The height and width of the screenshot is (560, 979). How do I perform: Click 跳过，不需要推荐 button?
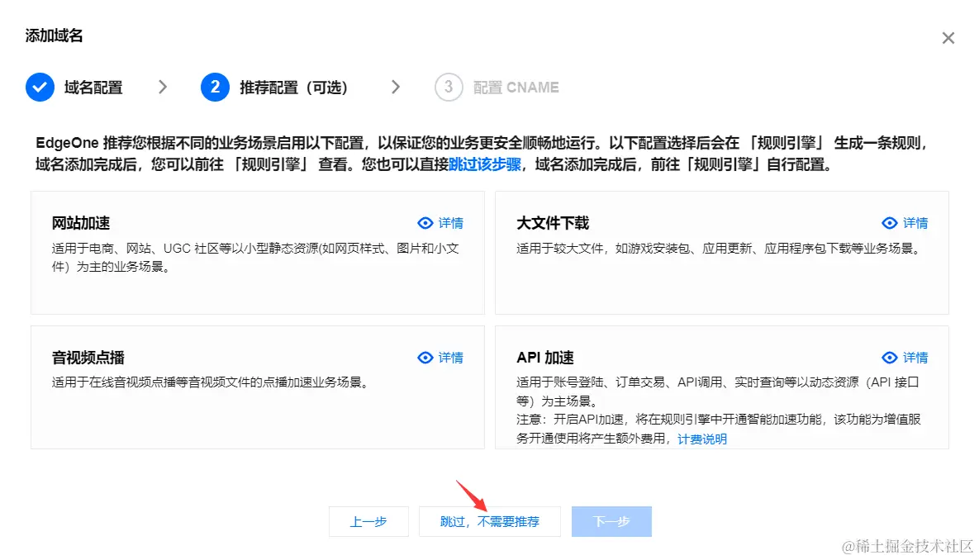pyautogui.click(x=489, y=521)
